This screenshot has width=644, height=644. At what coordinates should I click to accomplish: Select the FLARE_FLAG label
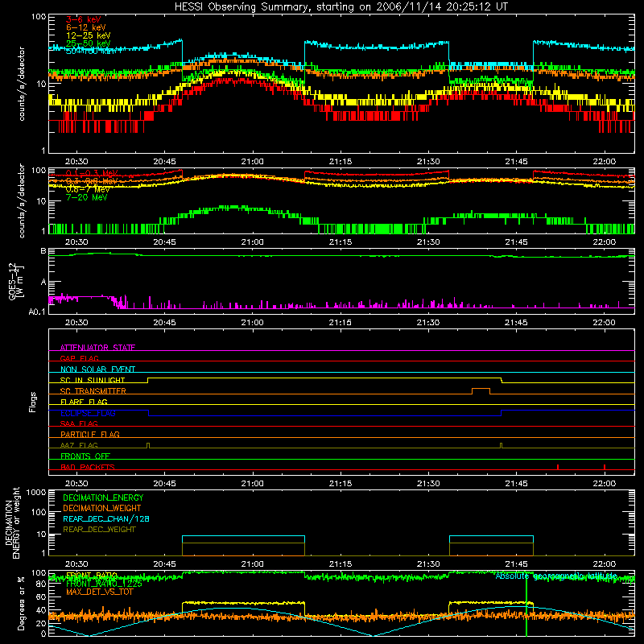point(84,402)
